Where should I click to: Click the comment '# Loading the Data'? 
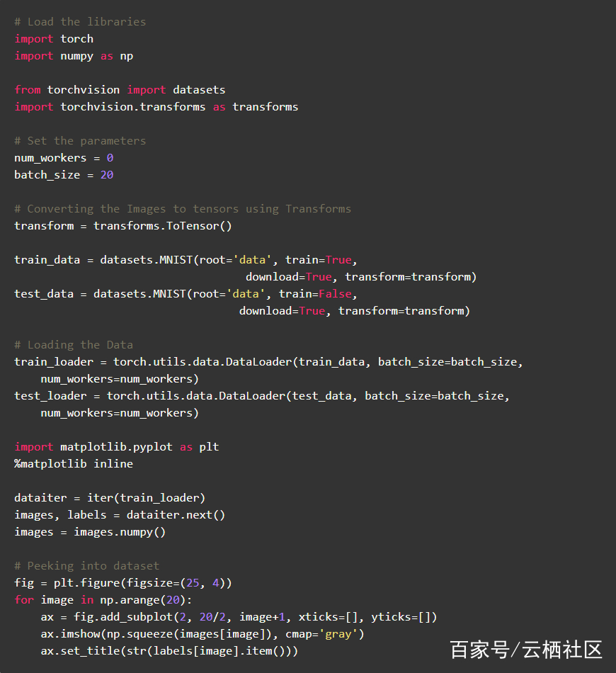pyautogui.click(x=74, y=345)
